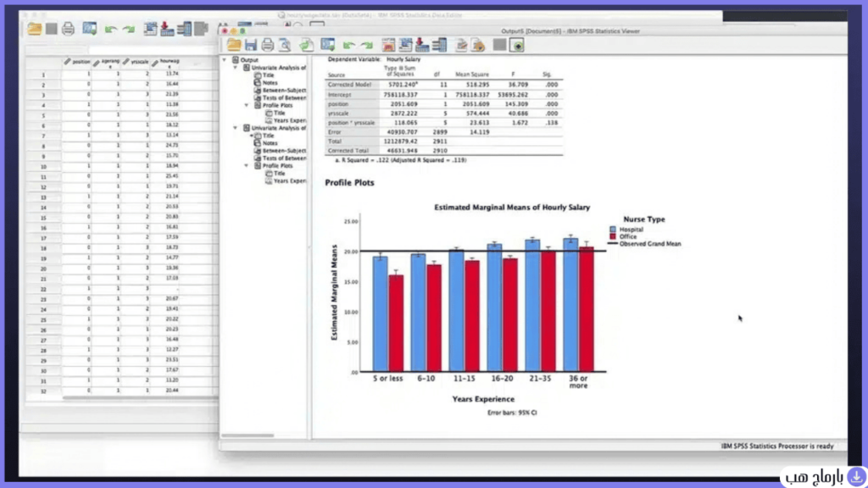The image size is (868, 488).
Task: Open Print Preview in the Viewer toolbar
Action: pyautogui.click(x=285, y=46)
